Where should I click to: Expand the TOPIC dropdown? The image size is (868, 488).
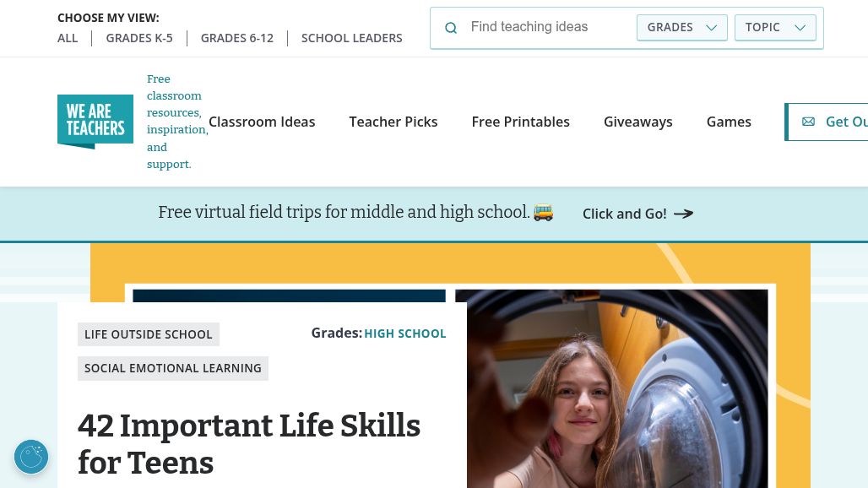click(x=775, y=27)
